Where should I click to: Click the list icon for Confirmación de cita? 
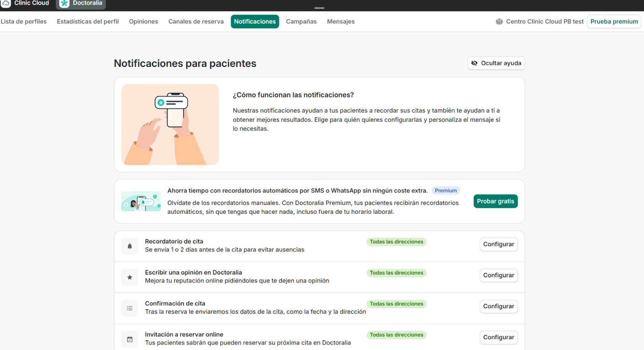click(x=130, y=308)
